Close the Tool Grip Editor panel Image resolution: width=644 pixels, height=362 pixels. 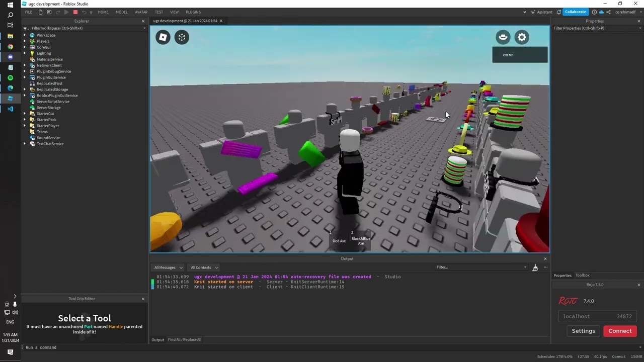click(x=143, y=299)
